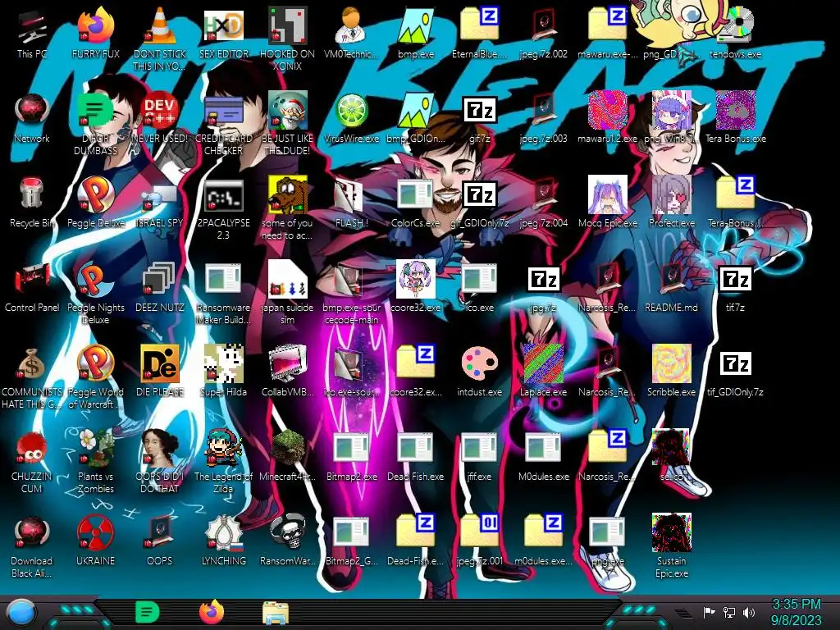
Task: Select the mawaru1.2.exe icon
Action: (x=608, y=118)
